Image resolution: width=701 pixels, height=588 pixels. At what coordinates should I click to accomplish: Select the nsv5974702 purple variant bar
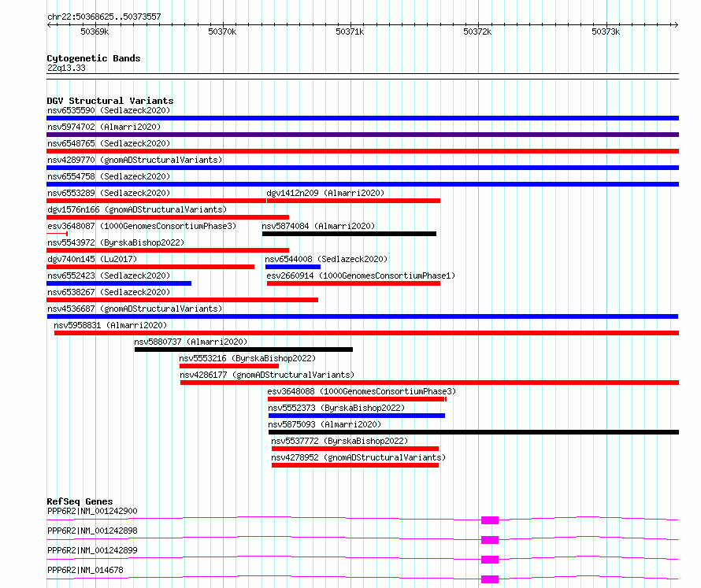pos(362,135)
